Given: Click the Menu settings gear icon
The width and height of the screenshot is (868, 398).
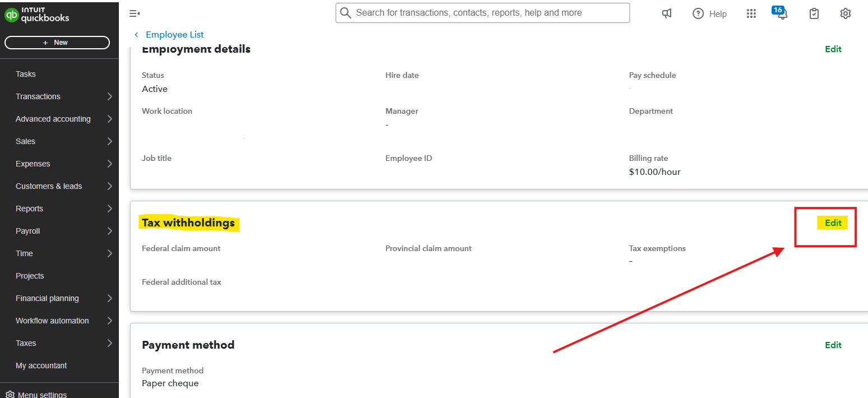Looking at the screenshot, I should point(10,394).
